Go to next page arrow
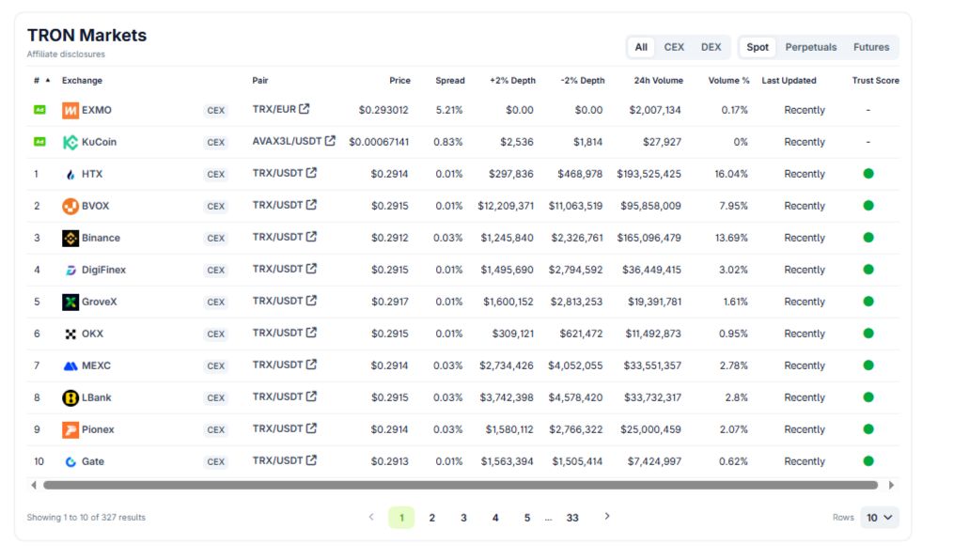 607,517
